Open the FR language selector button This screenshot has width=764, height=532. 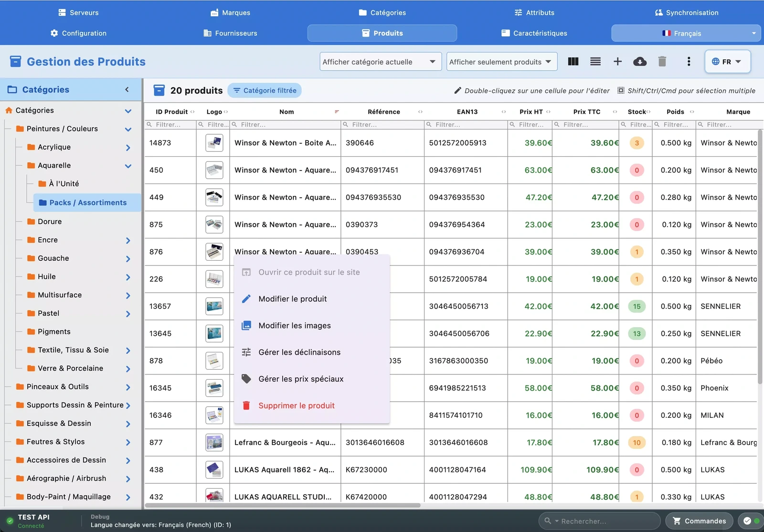point(727,62)
